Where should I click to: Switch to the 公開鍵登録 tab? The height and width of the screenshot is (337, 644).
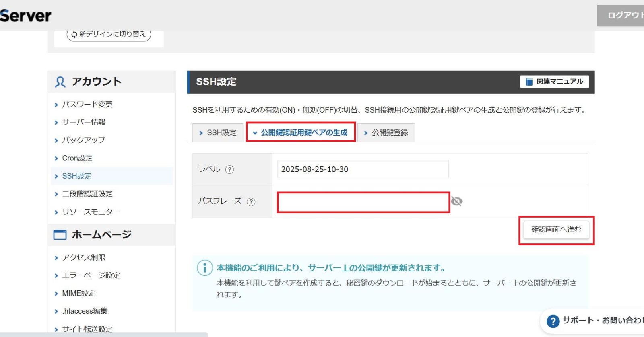386,133
